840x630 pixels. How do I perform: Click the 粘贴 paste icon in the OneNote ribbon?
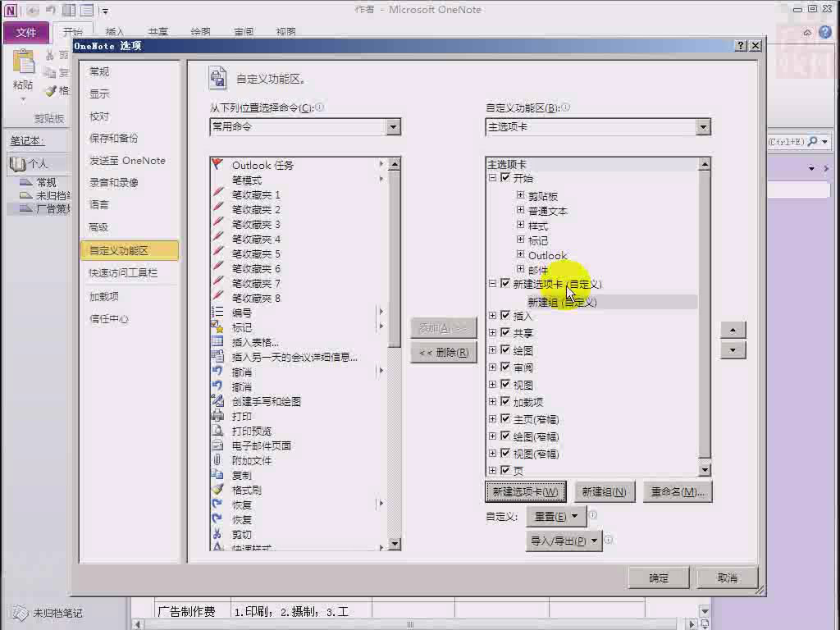23,63
